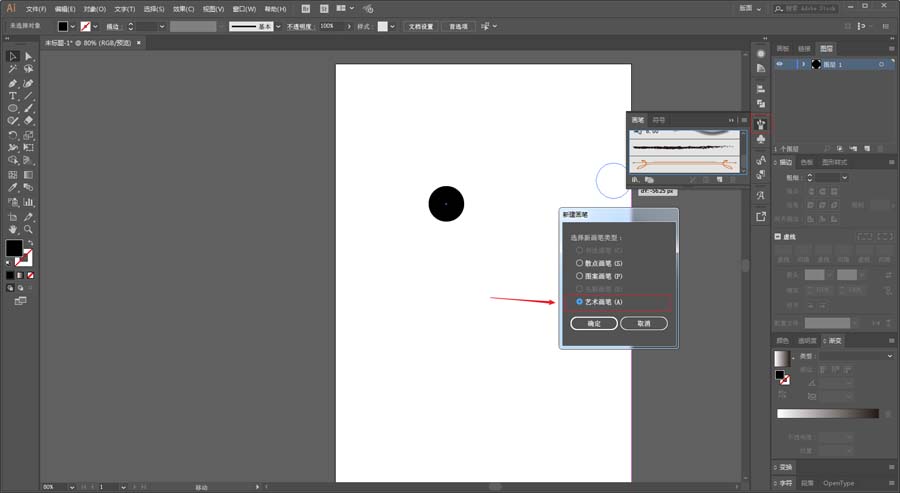Image resolution: width=900 pixels, height=493 pixels.
Task: Open the 文件(F) menu
Action: [36, 9]
